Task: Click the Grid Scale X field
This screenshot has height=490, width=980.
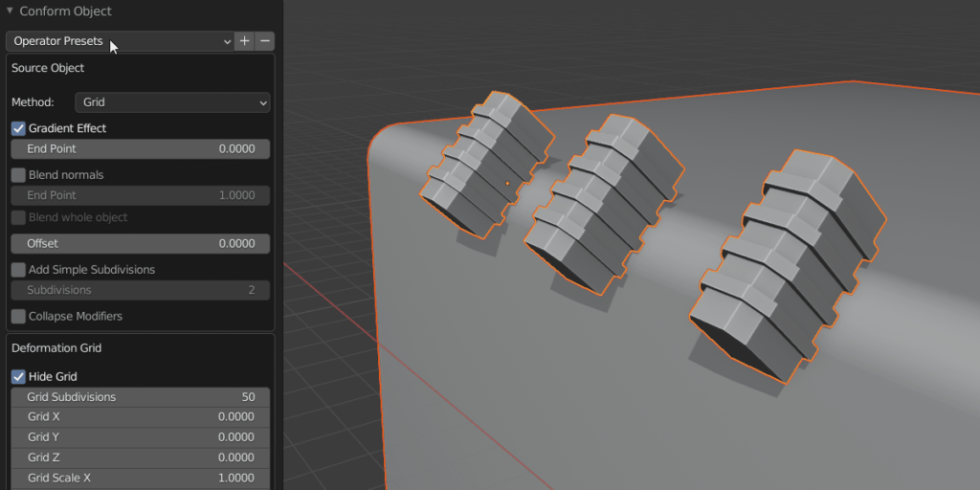Action: pos(140,478)
